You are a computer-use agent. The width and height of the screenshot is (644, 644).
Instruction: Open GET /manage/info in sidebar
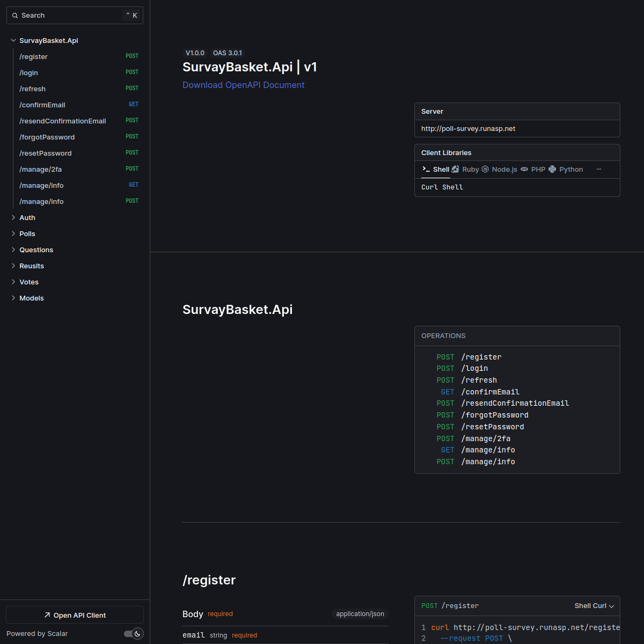pos(78,185)
